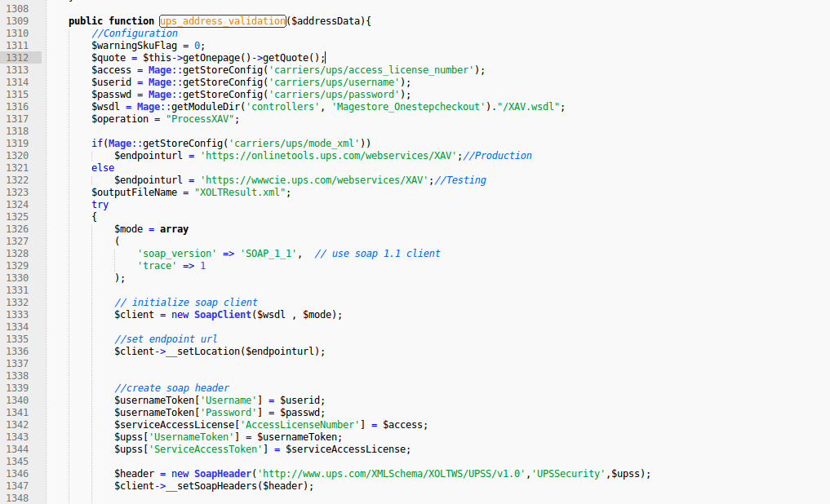This screenshot has width=830, height=504.
Task: Click the '//set endpoint url' comment
Action: 166,339
